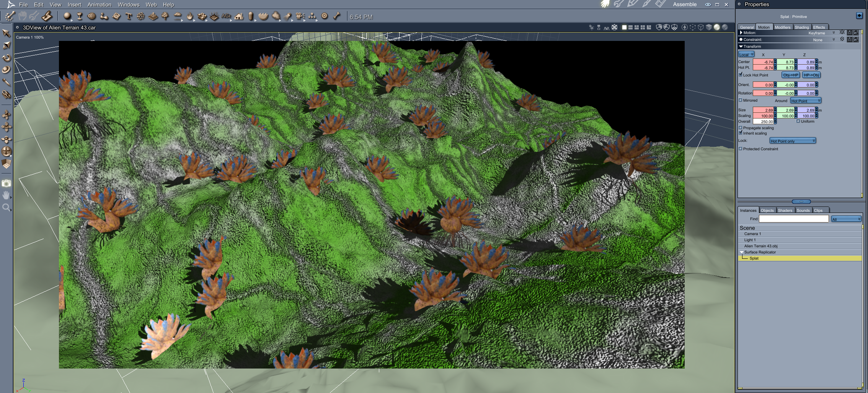Image resolution: width=868 pixels, height=393 pixels.
Task: Pick the Eyedropper tool
Action: pos(6,82)
